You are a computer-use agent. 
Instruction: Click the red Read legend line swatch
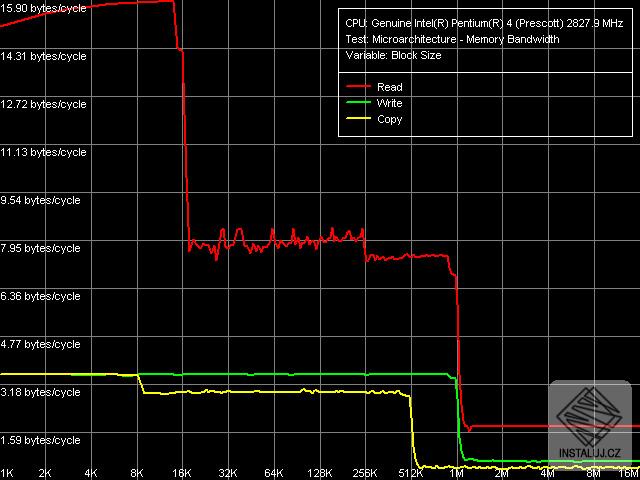click(358, 87)
